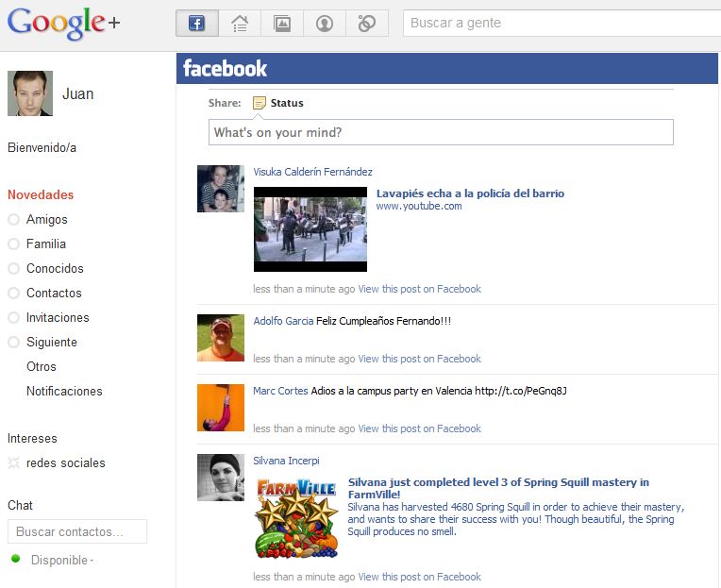Open Marc Cortes profile link
Screen dimensions: 721x588
(280, 391)
